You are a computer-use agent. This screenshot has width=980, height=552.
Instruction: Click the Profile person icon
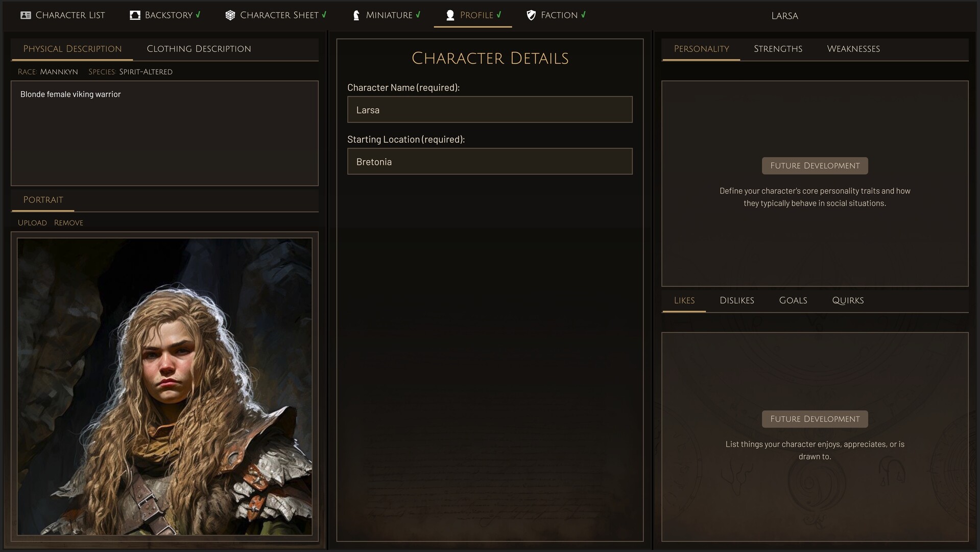450,15
